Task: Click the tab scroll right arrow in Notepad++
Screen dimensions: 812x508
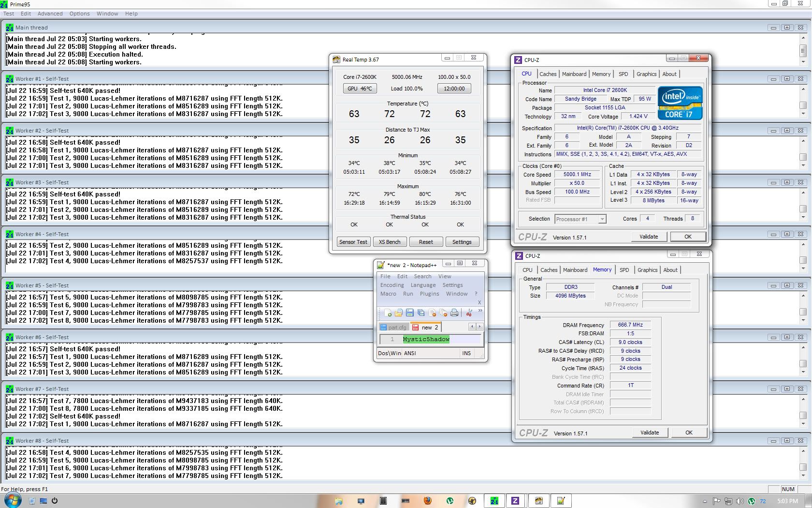Action: click(479, 327)
